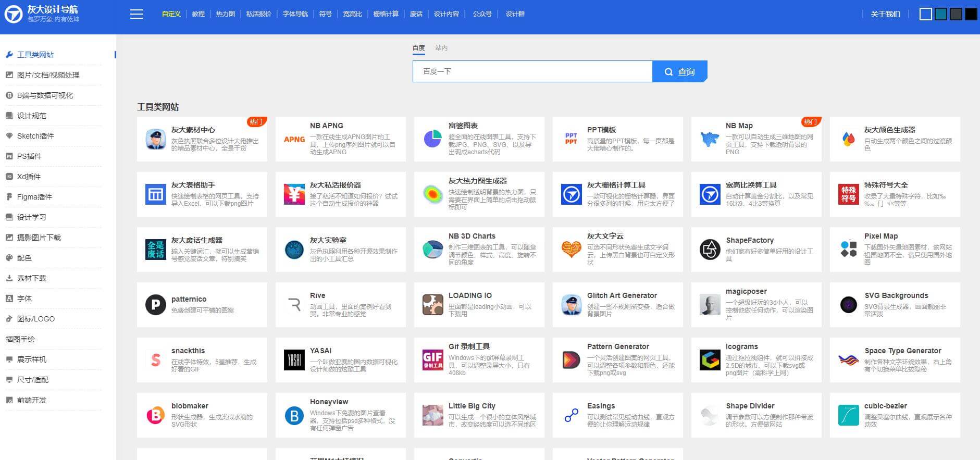Choose the teal theme color swatch
Image resolution: width=980 pixels, height=460 pixels.
pos(940,14)
